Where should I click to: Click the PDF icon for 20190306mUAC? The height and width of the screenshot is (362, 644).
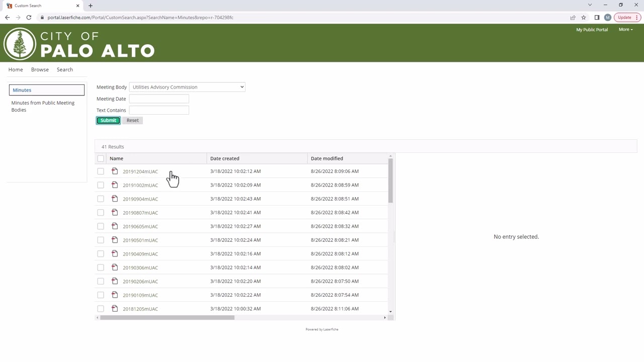(115, 267)
